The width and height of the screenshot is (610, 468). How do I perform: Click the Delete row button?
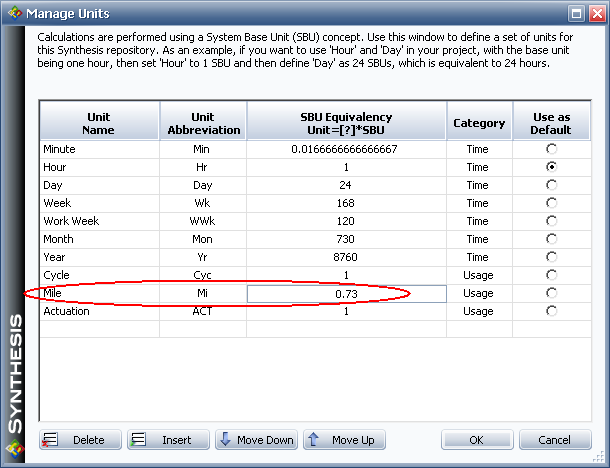pyautogui.click(x=81, y=440)
